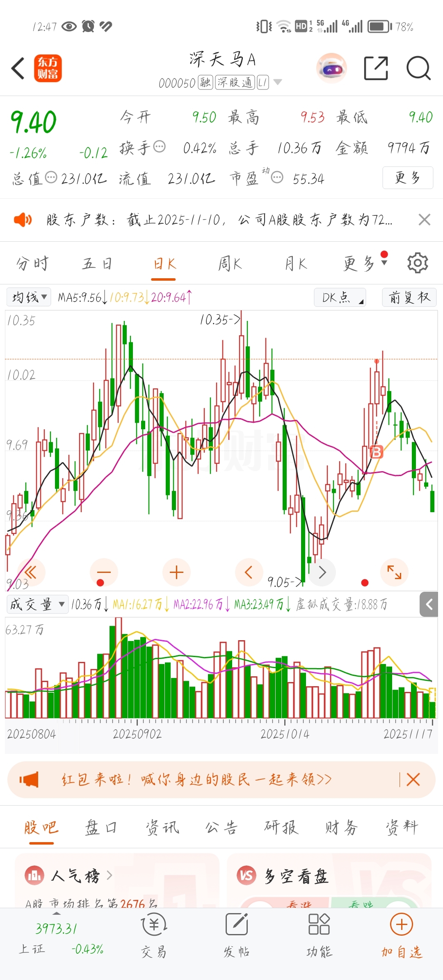
Task: Select the 日K chart tab
Action: point(164,263)
